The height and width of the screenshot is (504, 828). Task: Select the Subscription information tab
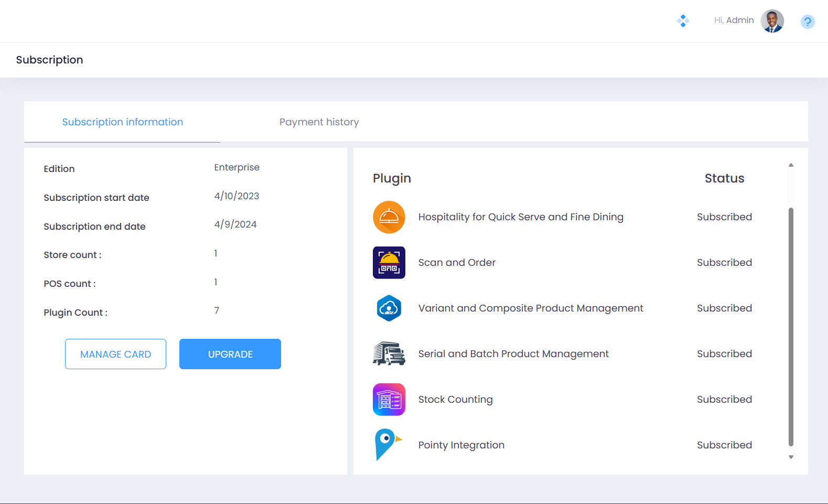click(122, 122)
